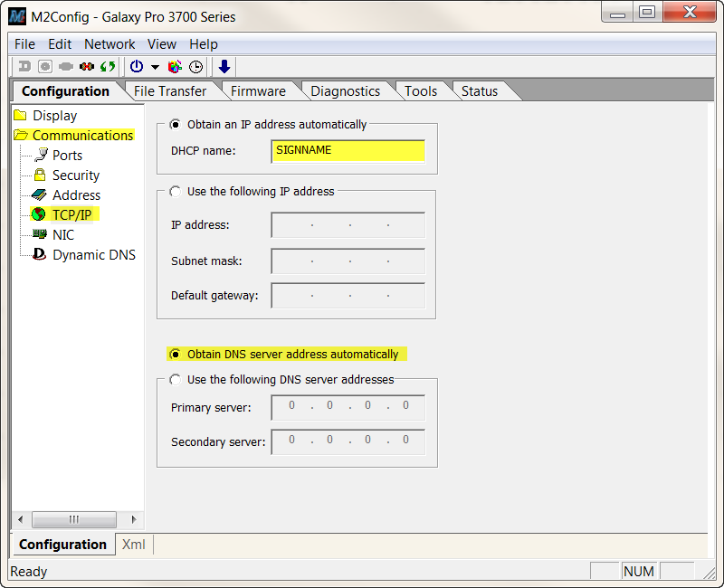Switch to the Xml view tab
This screenshot has height=588, width=724.
[x=133, y=545]
